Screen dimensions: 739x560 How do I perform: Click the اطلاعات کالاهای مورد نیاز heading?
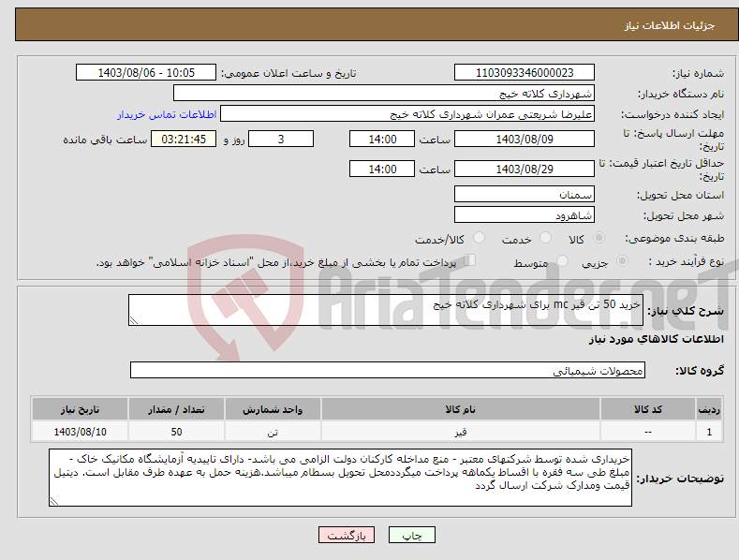tap(656, 339)
